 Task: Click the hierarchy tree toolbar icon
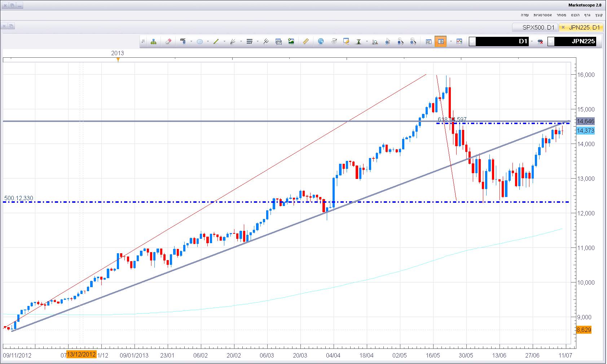[154, 41]
